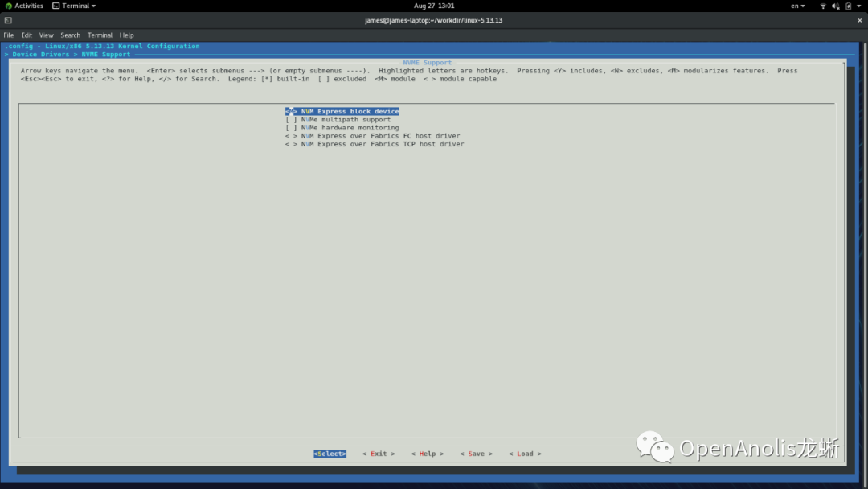Click the '.config - Linux/x86 5.13.13 Kernel Configuration' header

[x=102, y=47]
